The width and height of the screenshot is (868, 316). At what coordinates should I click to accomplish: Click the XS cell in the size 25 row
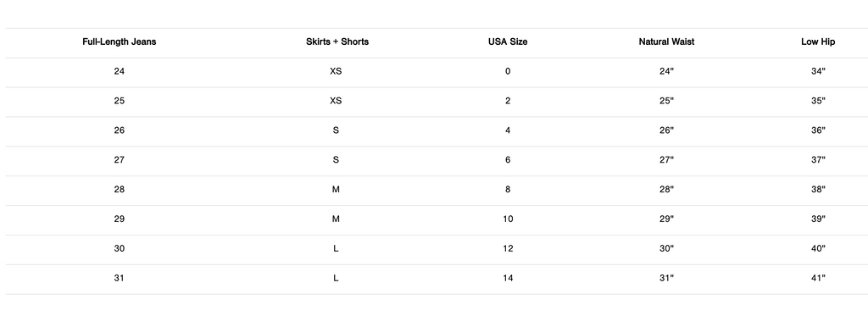point(336,101)
